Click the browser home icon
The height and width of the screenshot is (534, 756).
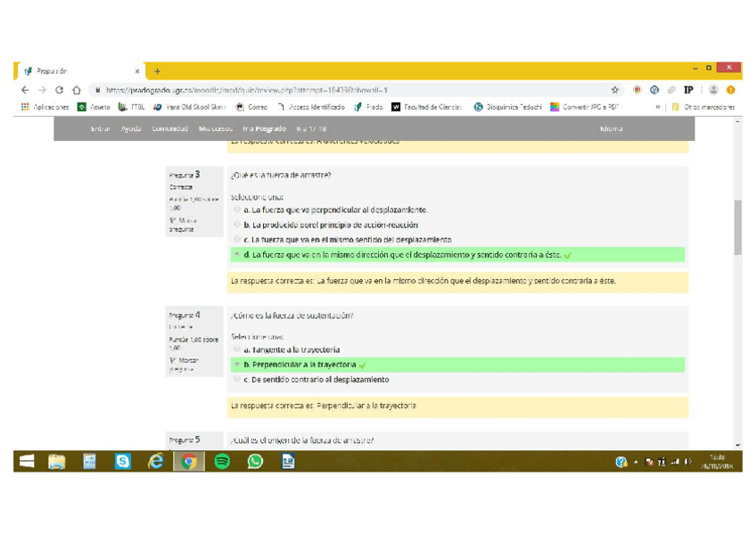coord(77,90)
